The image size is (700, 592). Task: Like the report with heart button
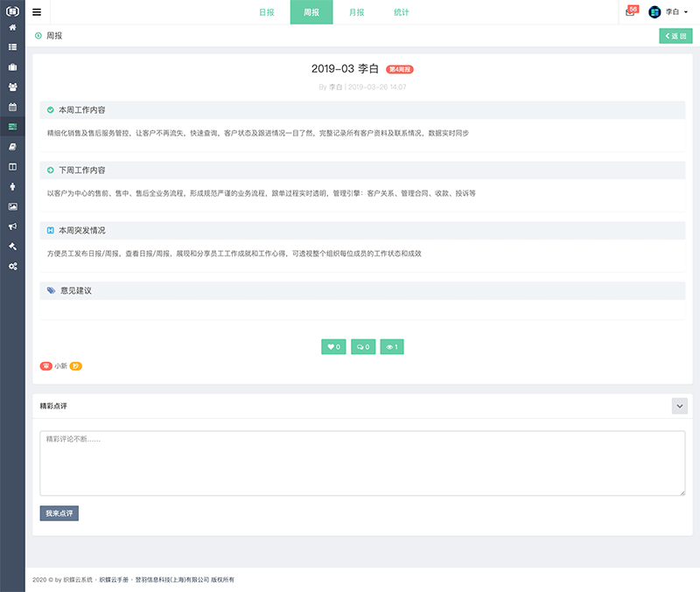333,347
